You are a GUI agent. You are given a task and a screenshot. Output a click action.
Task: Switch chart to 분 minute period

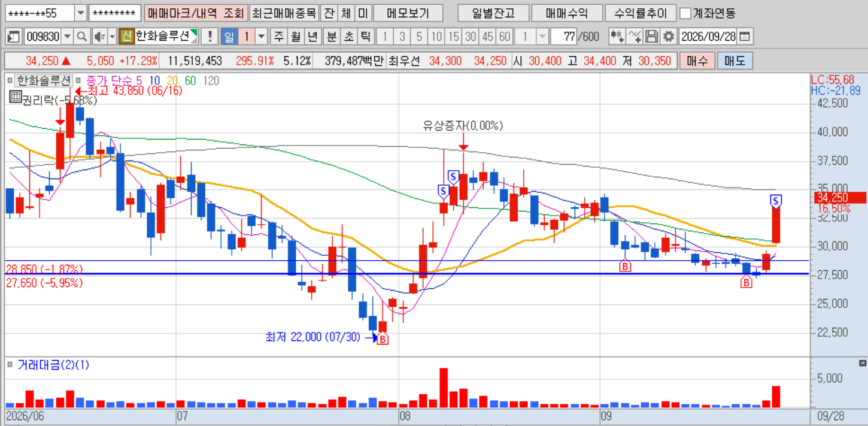tap(331, 37)
